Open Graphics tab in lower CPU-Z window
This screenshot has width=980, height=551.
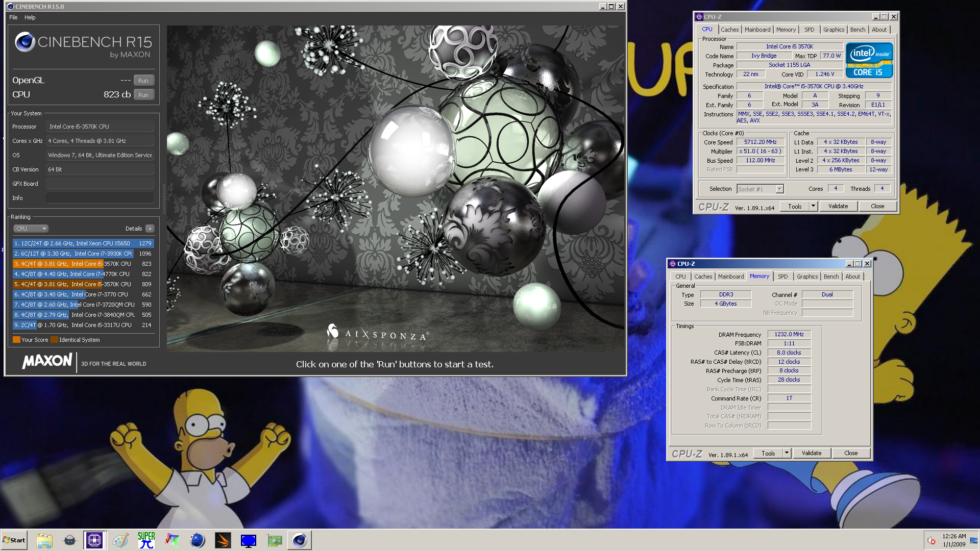click(807, 277)
